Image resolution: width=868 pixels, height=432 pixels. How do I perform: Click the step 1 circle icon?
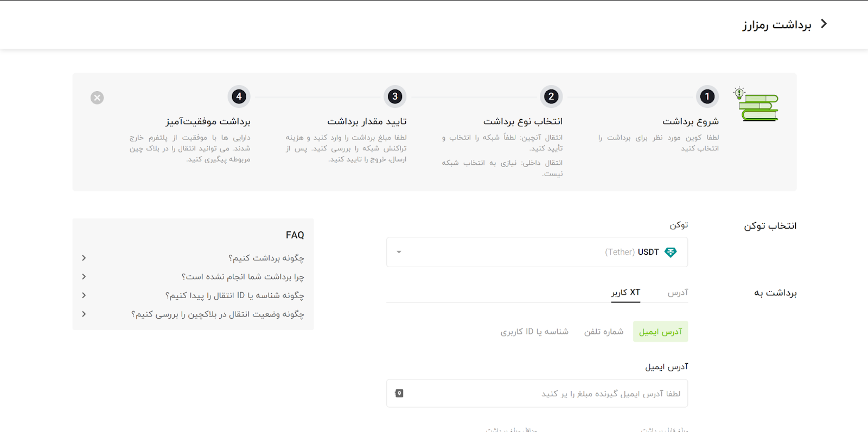(x=707, y=96)
